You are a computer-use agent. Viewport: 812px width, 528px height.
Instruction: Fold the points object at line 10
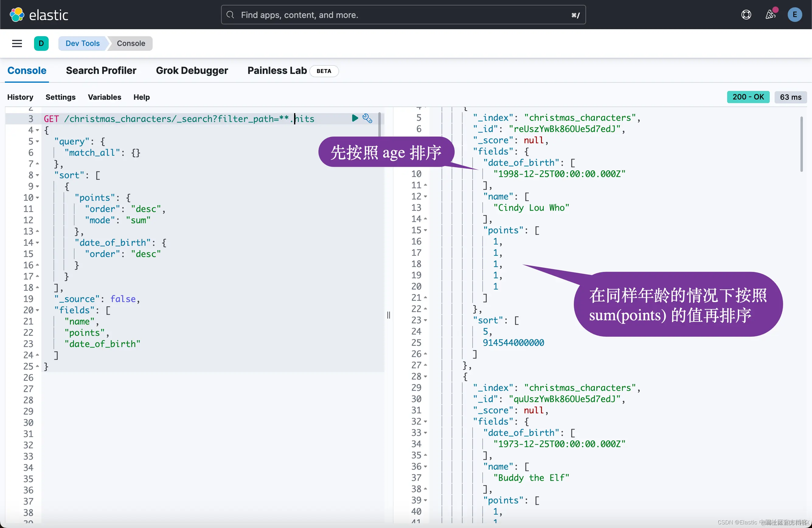37,198
